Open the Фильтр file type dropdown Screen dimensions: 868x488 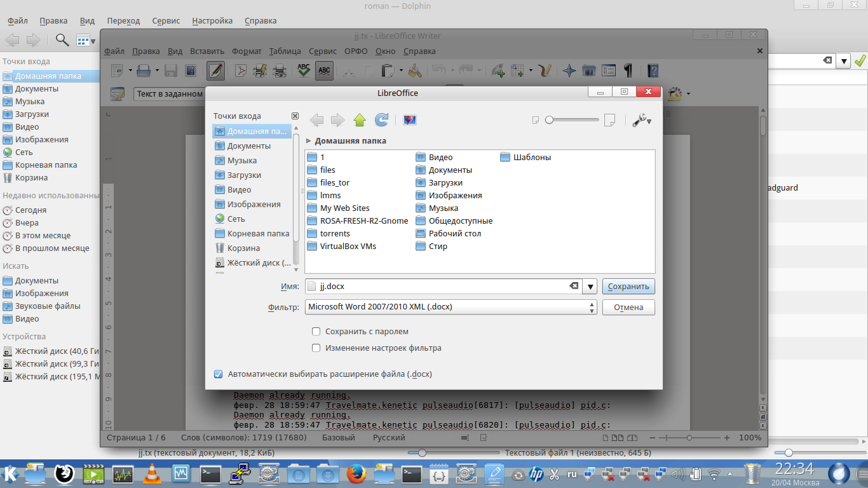click(x=451, y=307)
